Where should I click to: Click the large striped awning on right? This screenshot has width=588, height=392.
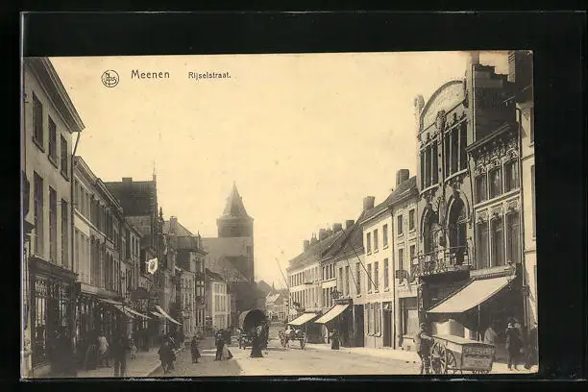click(470, 296)
